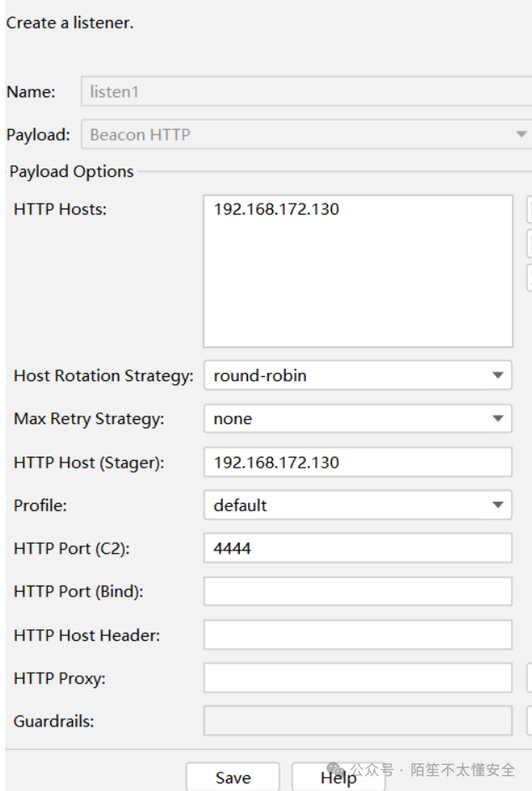Image resolution: width=532 pixels, height=791 pixels.
Task: Click the top button beside HTTP Hosts
Action: pyautogui.click(x=529, y=209)
